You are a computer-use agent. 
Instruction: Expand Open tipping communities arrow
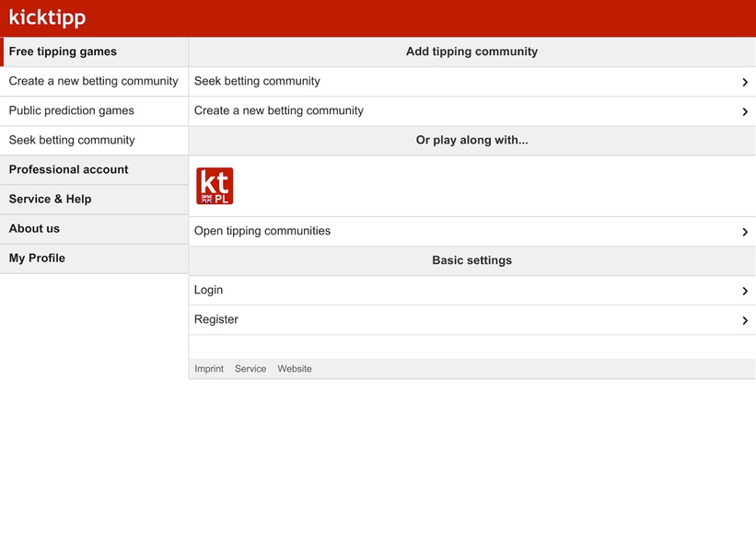click(x=745, y=232)
